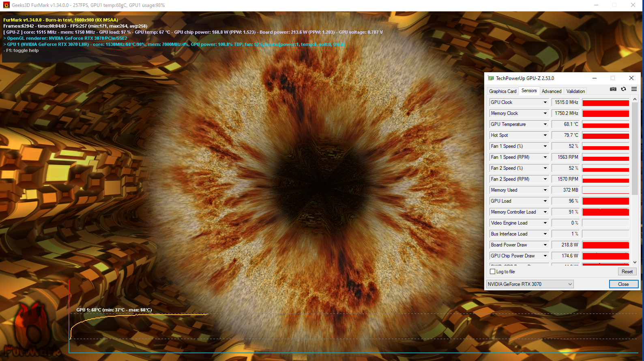Click the sensor list scroll-up arrow
This screenshot has height=361, width=644.
[x=635, y=99]
